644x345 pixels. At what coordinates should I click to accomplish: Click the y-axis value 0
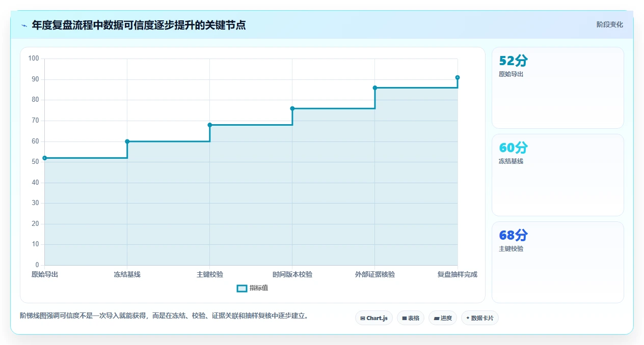click(x=37, y=265)
